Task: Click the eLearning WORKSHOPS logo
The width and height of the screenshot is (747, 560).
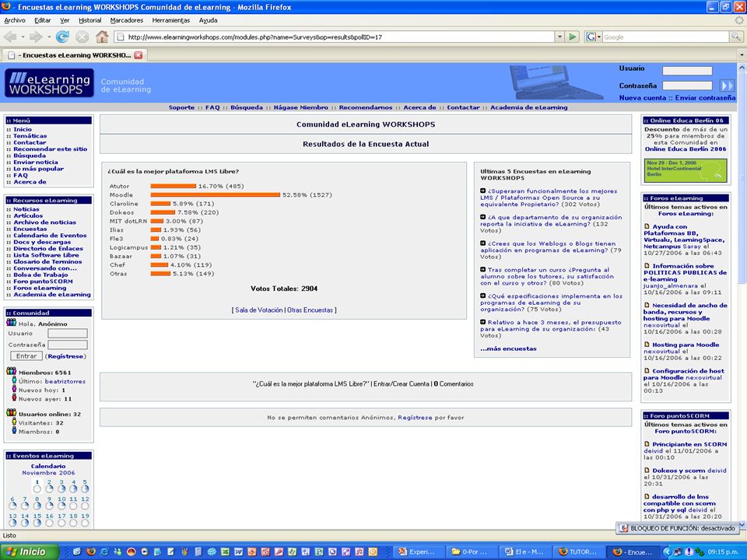Action: (49, 83)
